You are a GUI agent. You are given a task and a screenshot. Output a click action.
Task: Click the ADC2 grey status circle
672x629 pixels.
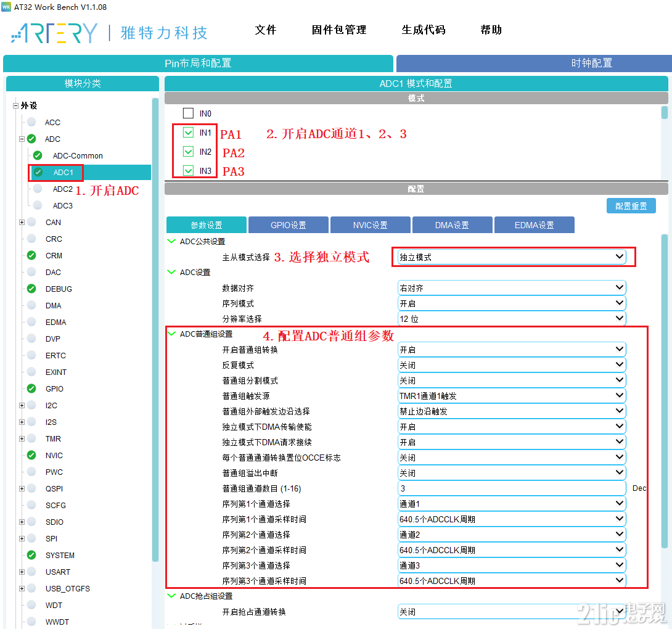38,189
